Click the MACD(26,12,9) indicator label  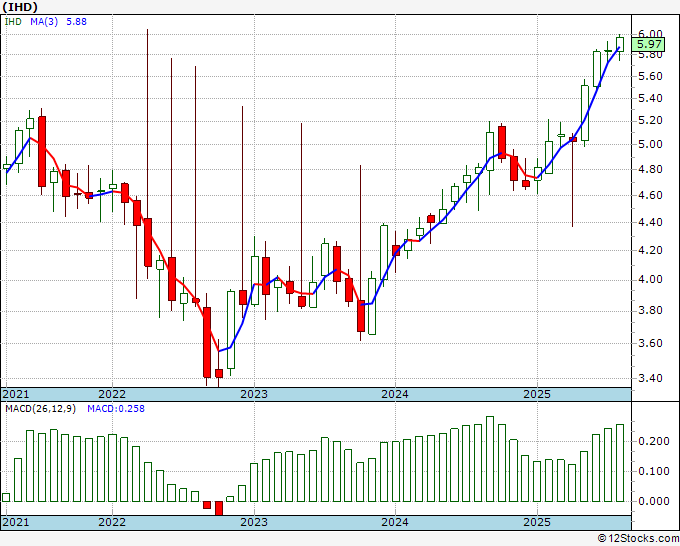click(x=40, y=409)
